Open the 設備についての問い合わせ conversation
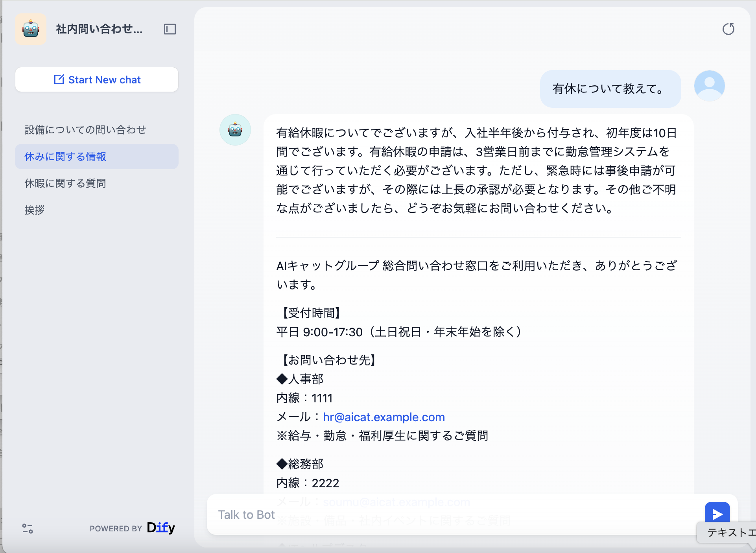This screenshot has height=553, width=756. [85, 130]
